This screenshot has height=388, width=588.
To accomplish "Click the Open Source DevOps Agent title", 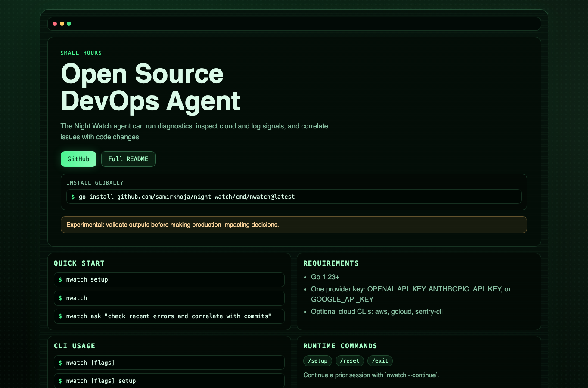I will point(150,88).
